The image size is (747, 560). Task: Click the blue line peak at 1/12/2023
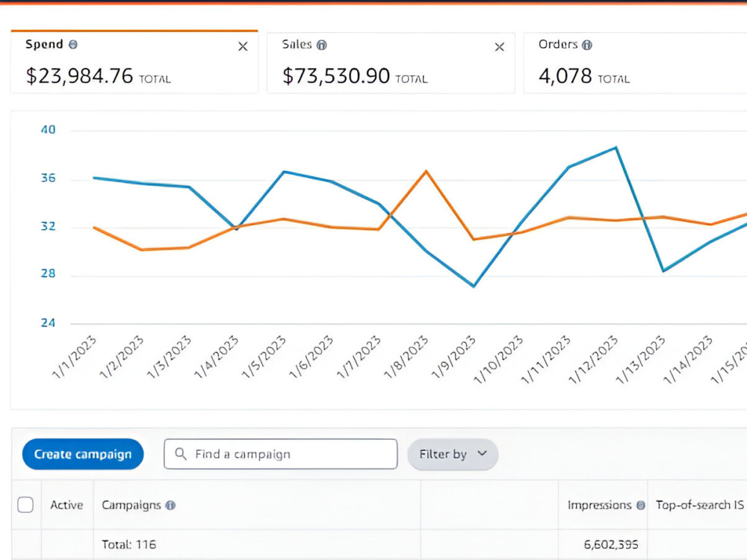[x=616, y=148]
